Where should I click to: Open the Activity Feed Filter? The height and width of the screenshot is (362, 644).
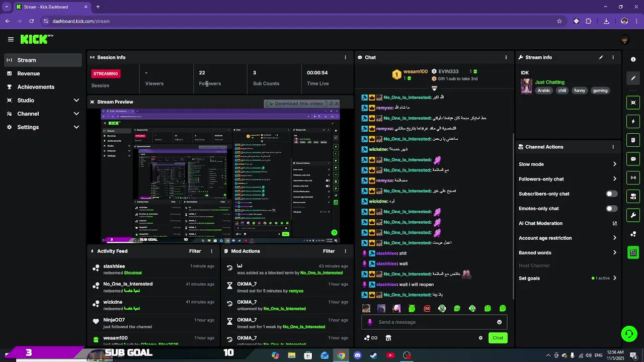click(x=195, y=251)
